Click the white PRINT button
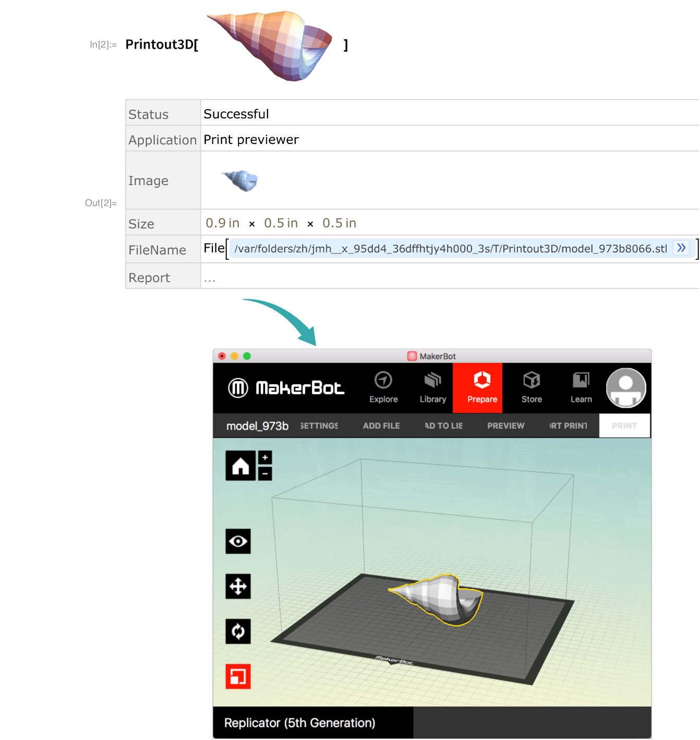The image size is (700, 740). pos(624,426)
